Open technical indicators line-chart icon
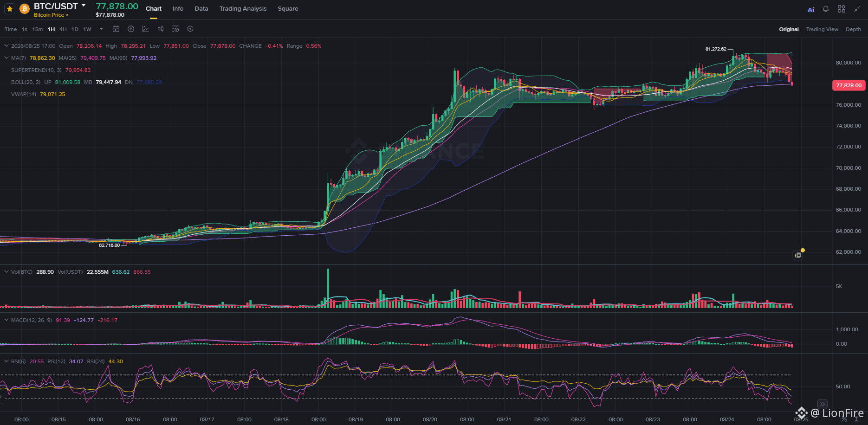This screenshot has width=868, height=425. [146, 29]
